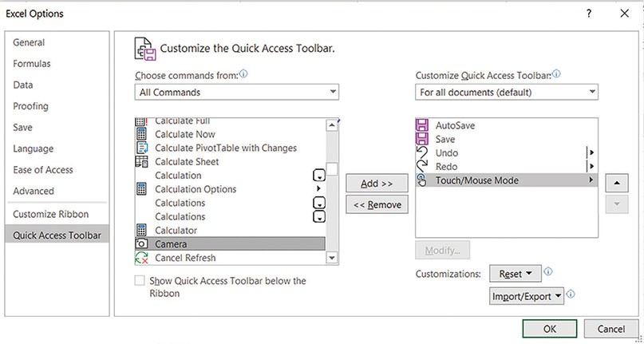Click the Calculation group dropdown indicator

[x=319, y=176]
